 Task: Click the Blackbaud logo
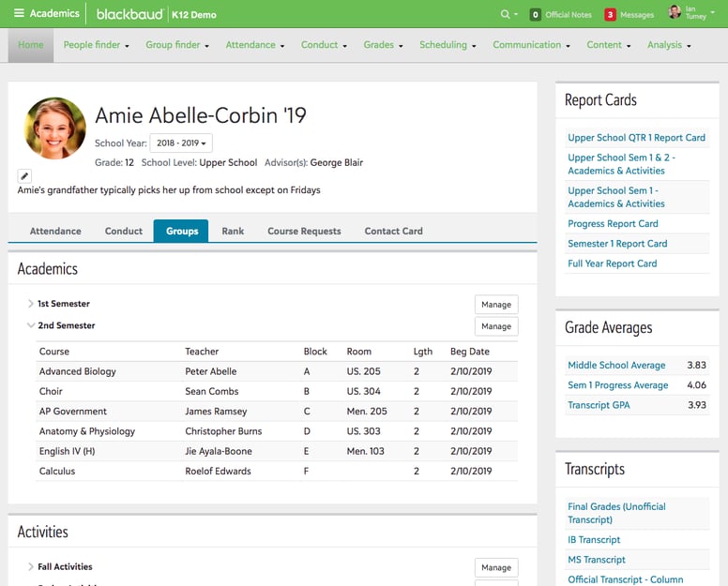pos(129,14)
